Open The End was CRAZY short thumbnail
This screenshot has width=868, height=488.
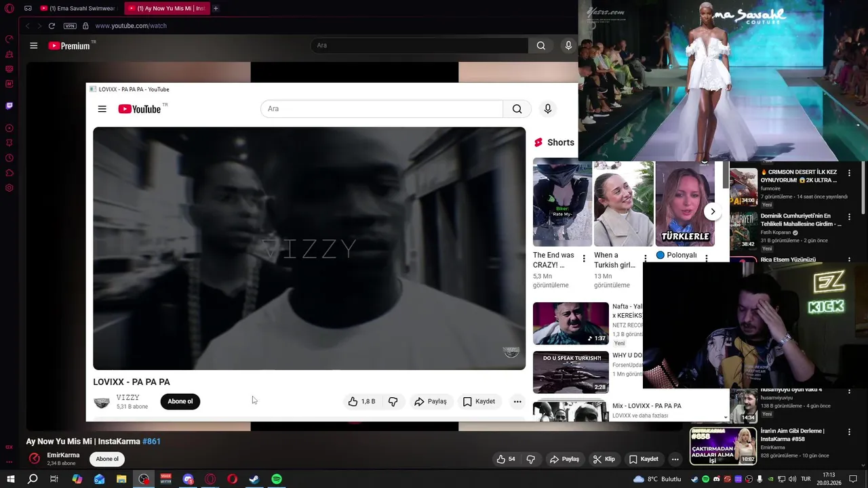562,203
